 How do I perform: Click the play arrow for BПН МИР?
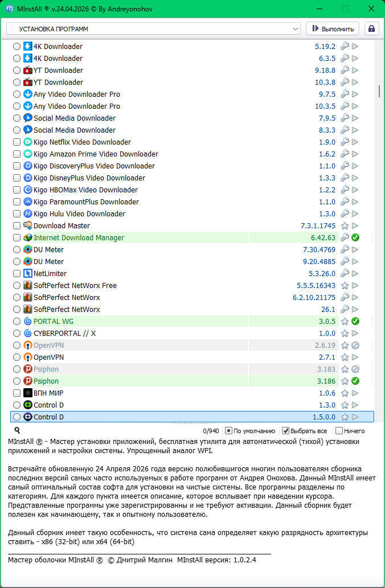tap(355, 393)
